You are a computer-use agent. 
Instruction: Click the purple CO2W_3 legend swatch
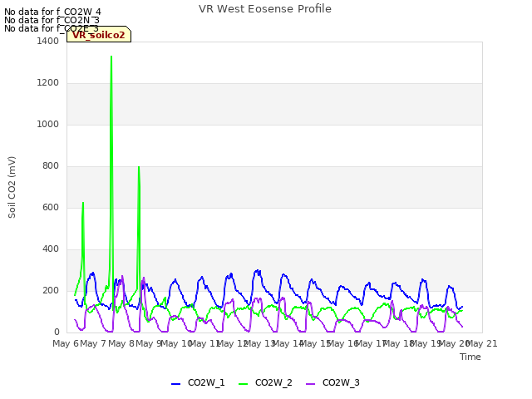pos(311,384)
